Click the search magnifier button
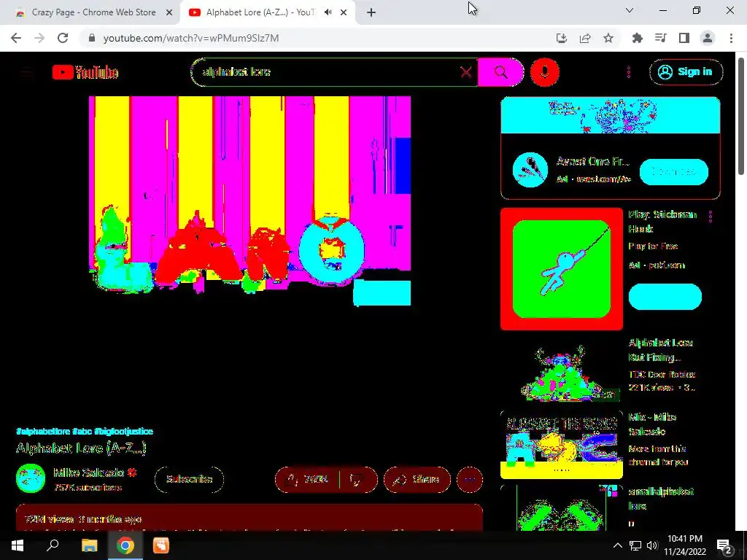Viewport: 747px width, 560px height. pyautogui.click(x=500, y=72)
